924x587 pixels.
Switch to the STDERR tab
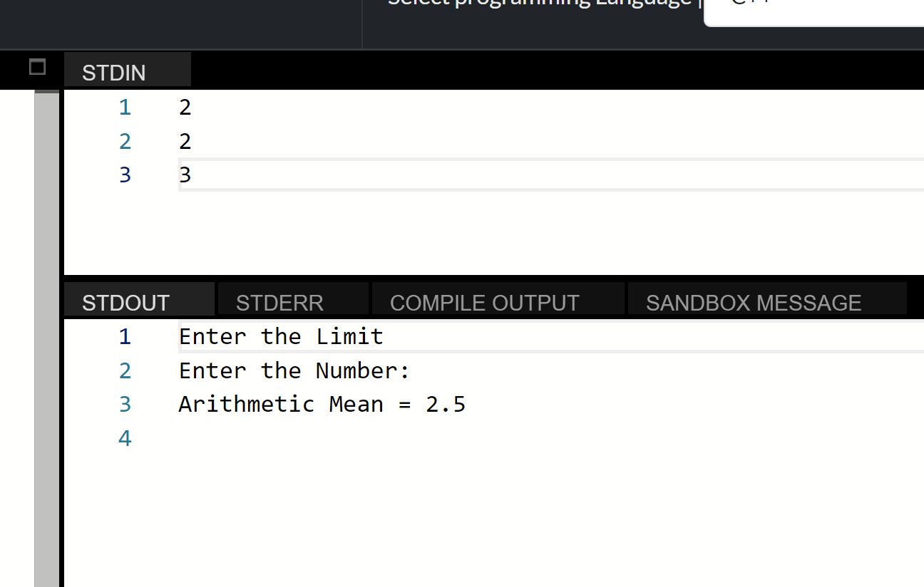click(x=279, y=302)
